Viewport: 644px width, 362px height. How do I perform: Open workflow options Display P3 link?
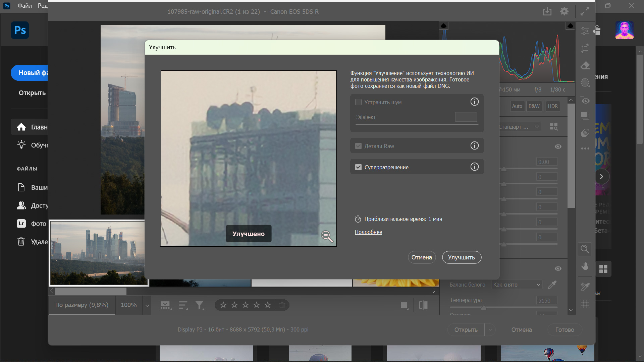click(243, 329)
